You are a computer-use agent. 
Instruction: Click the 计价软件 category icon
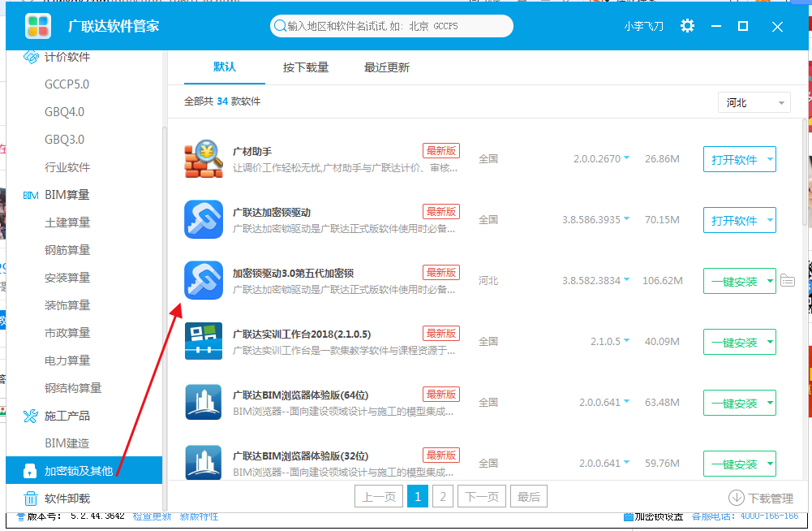[x=31, y=57]
